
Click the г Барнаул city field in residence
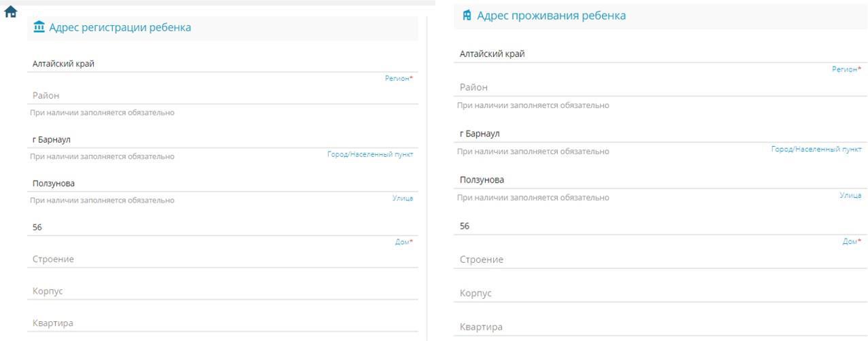pos(661,134)
